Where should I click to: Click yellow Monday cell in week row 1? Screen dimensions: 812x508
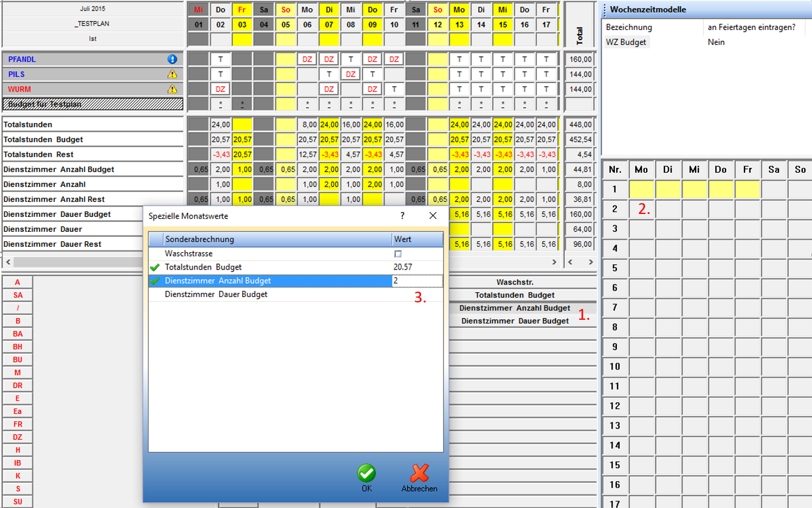coord(642,189)
